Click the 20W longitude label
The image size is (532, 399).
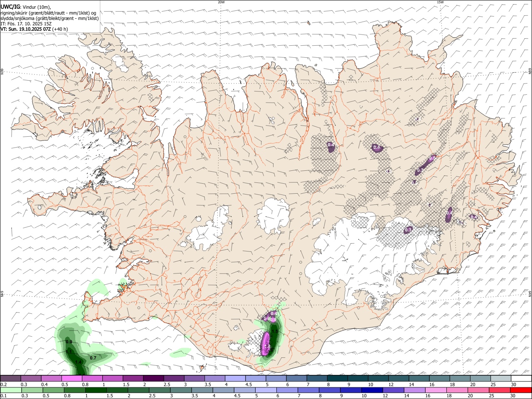(x=221, y=2)
